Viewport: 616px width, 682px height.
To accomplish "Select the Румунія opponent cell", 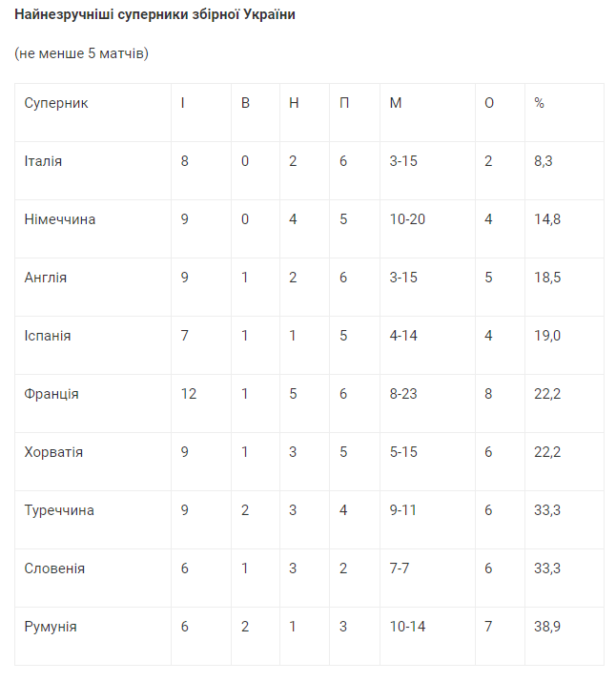I will coord(51,627).
